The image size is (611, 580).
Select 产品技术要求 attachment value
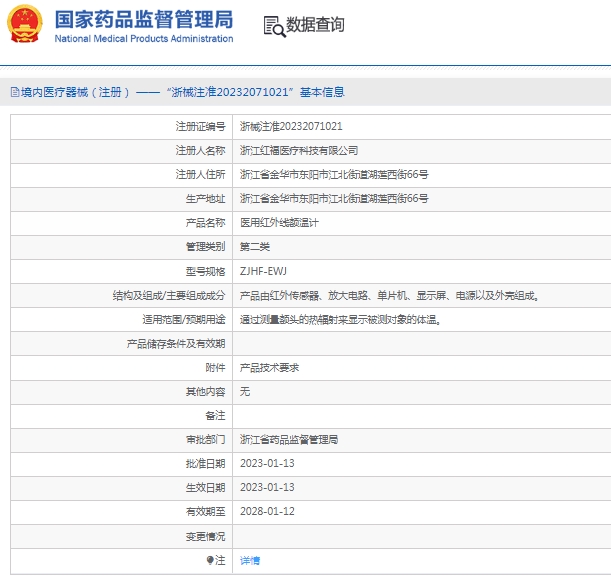[269, 368]
